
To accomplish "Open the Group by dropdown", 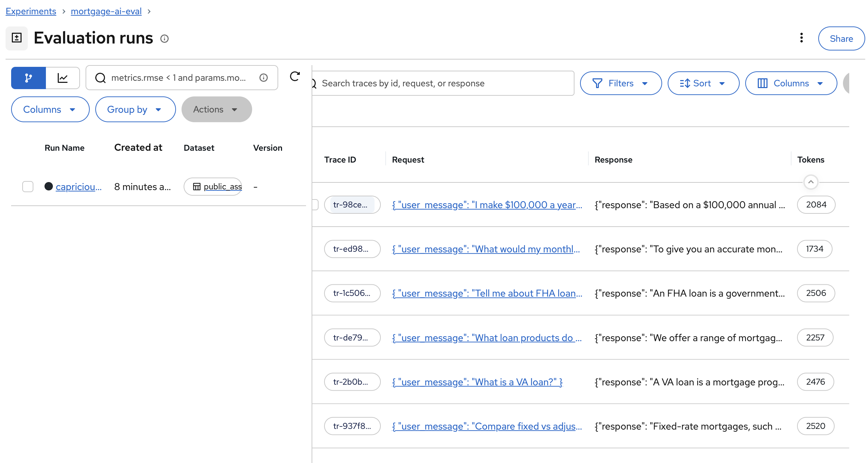I will click(x=135, y=110).
